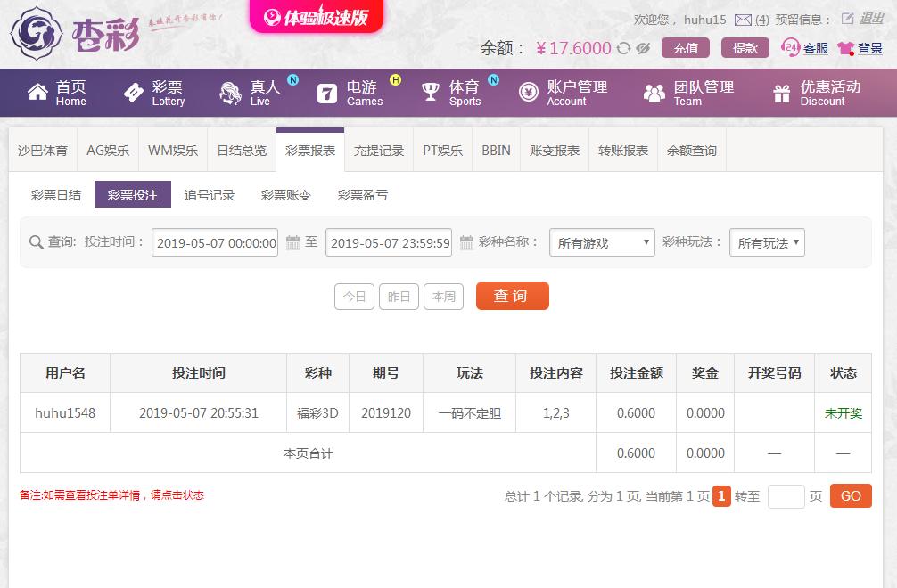Select the 彩票报表 tab
The width and height of the screenshot is (897, 588).
coord(310,151)
